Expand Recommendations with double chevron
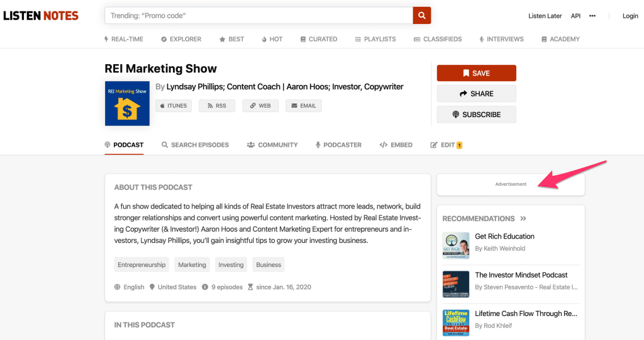 tap(523, 218)
